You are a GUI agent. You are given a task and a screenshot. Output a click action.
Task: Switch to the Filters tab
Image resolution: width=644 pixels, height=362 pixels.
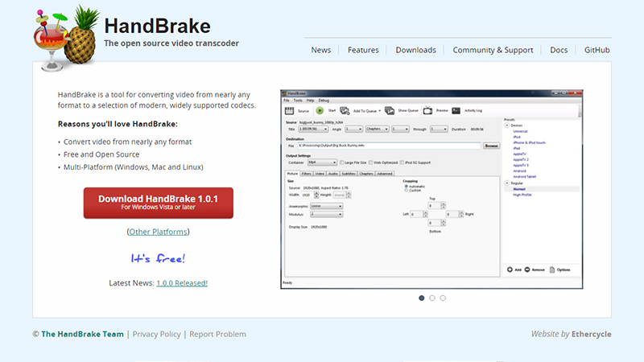tap(307, 174)
